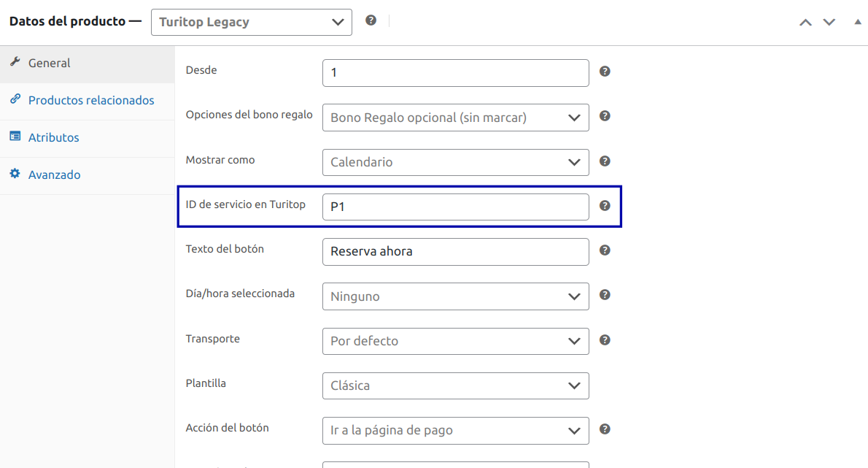Click the help icon beside Plantilla

(605, 385)
